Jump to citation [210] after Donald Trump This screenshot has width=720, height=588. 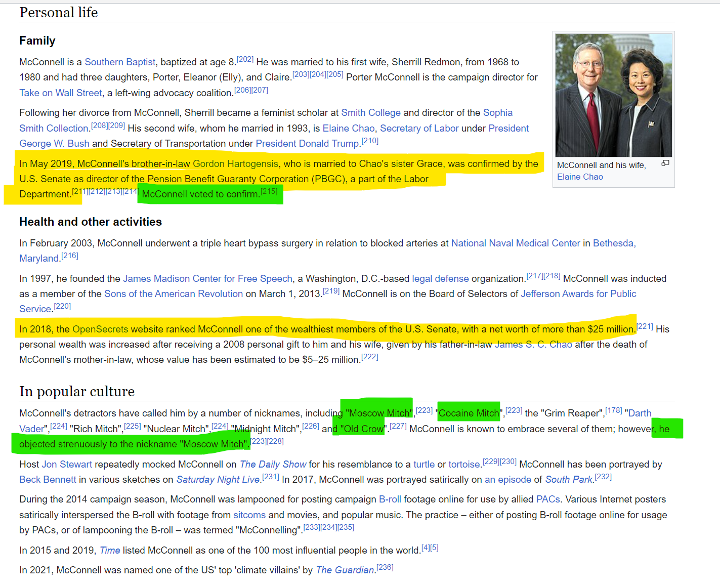coord(370,141)
